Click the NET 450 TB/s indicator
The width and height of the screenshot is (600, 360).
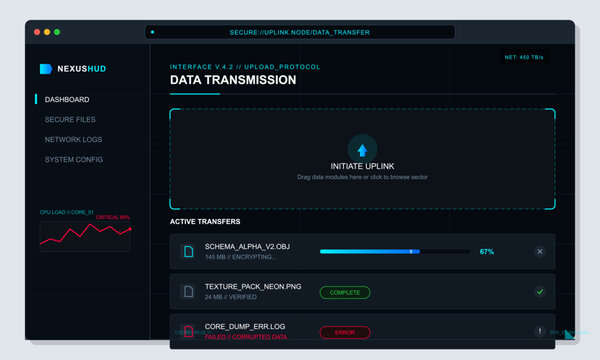524,57
